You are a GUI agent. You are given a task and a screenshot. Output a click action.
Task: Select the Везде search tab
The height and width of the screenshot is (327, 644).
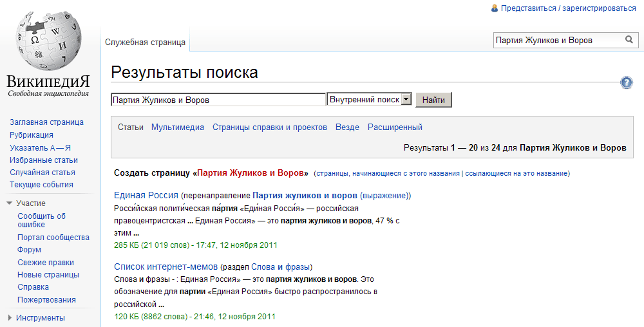click(347, 127)
